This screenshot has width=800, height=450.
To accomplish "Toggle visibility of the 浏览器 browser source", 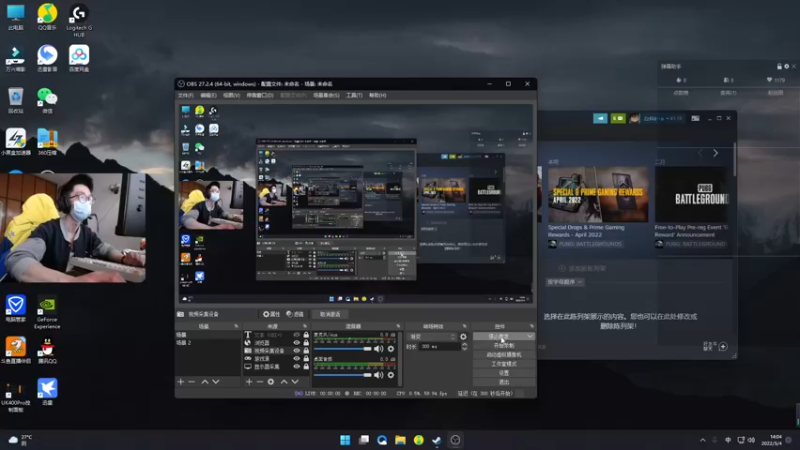I will [x=296, y=343].
